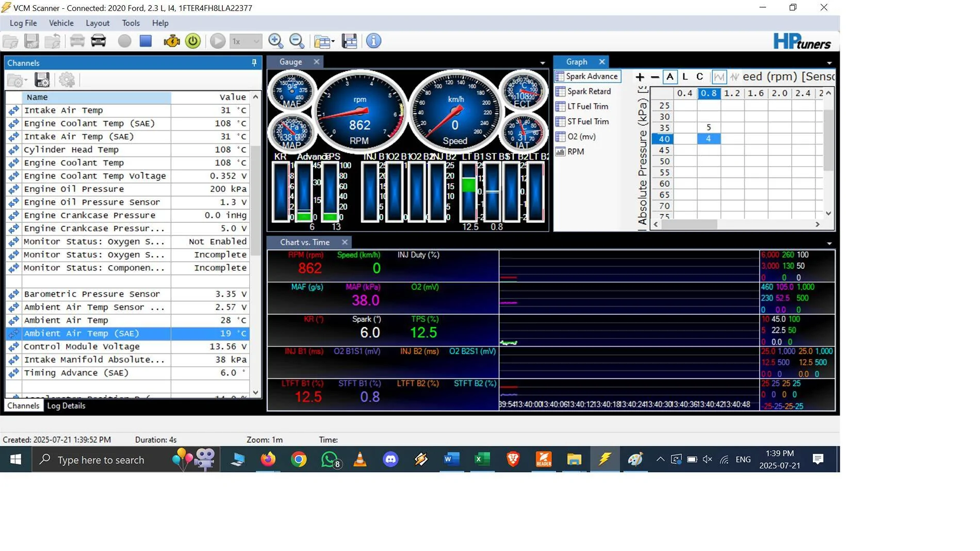Select the LT Fuel Trim graph table
980x551 pixels.
[582, 106]
